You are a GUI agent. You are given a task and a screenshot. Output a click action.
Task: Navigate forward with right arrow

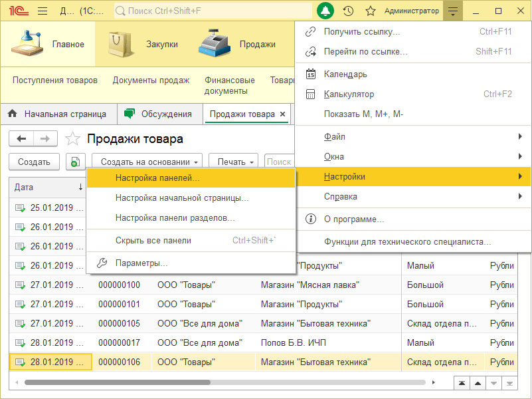[x=45, y=138]
